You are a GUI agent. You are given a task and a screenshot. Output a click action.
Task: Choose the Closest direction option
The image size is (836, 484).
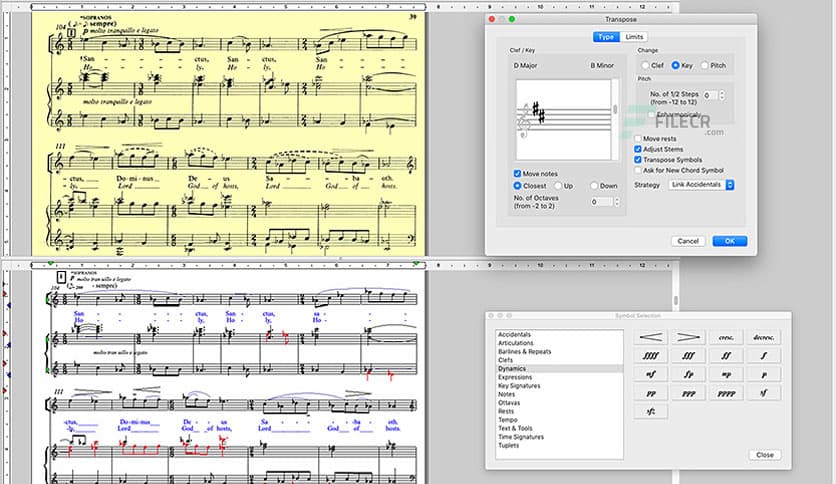[x=517, y=185]
